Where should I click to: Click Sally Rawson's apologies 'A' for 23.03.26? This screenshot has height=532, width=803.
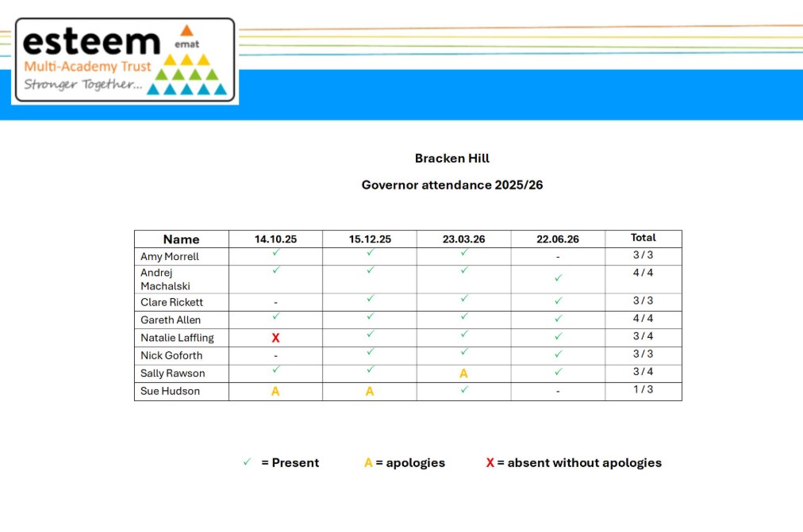pyautogui.click(x=463, y=374)
